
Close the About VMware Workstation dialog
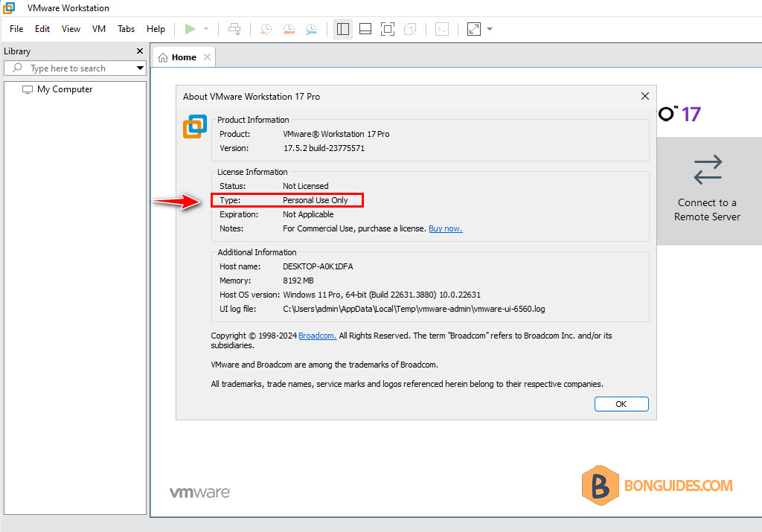pos(645,96)
